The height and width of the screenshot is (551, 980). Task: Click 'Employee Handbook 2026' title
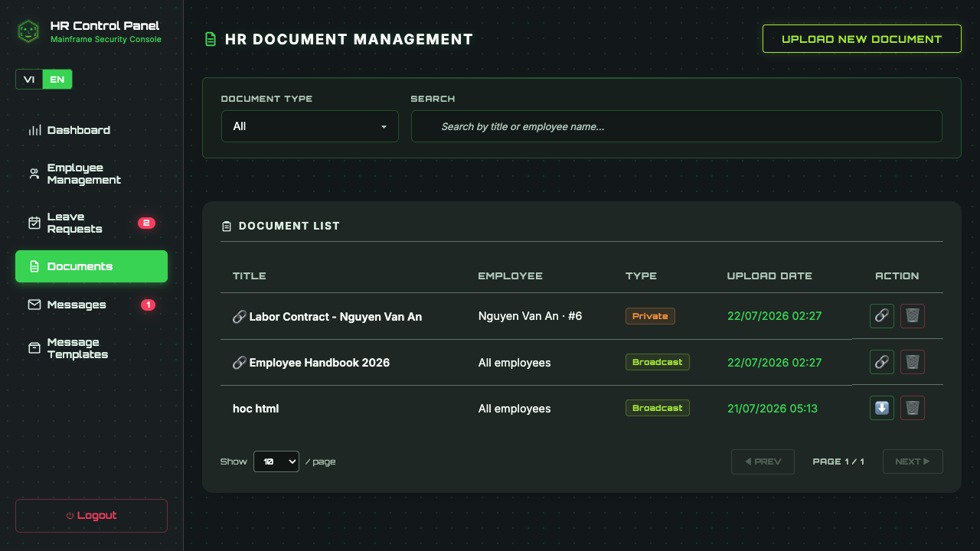click(319, 362)
